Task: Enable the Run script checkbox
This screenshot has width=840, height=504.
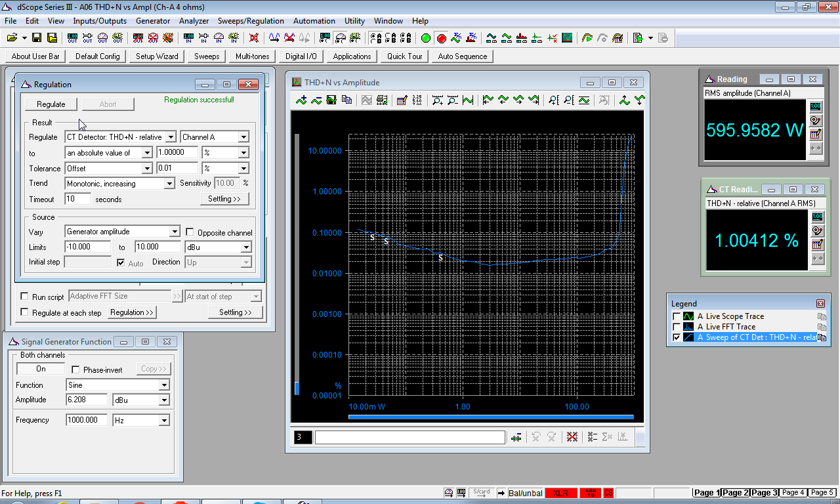Action: (25, 297)
